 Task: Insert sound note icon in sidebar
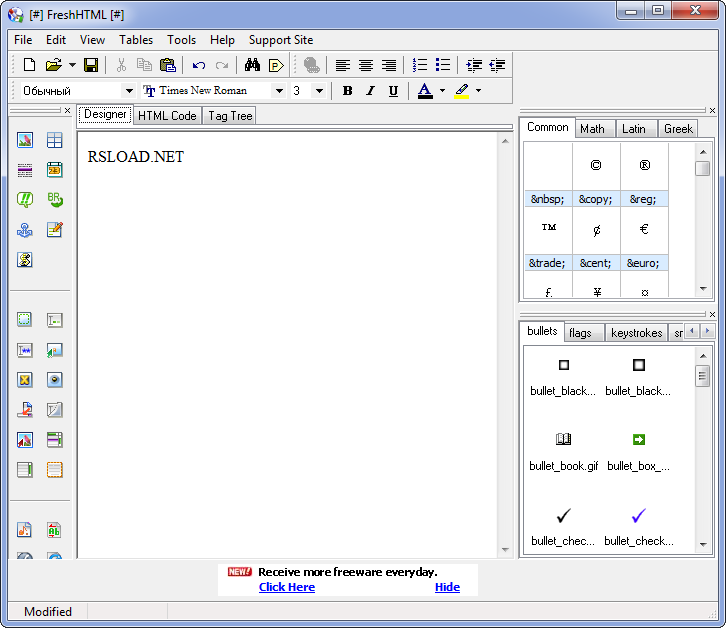click(x=25, y=529)
